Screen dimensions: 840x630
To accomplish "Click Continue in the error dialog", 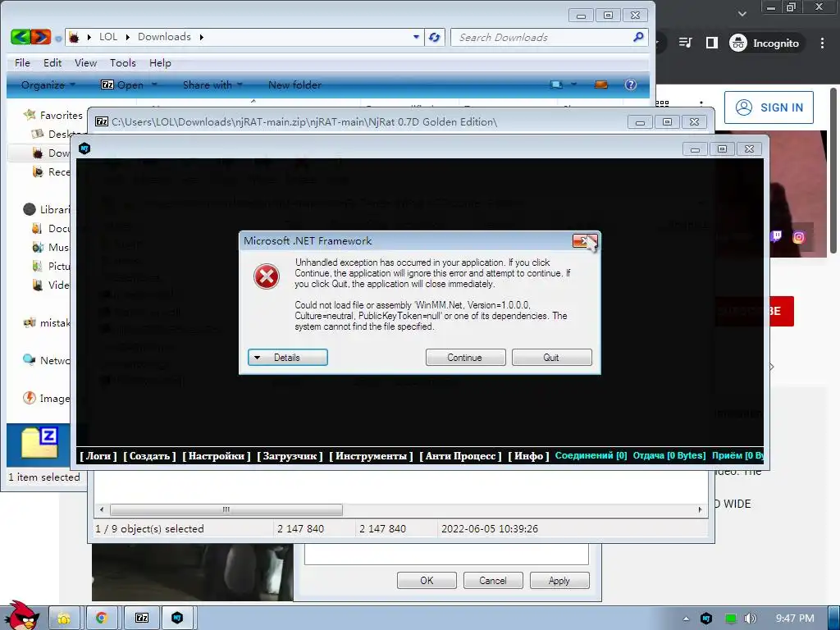I will [465, 358].
